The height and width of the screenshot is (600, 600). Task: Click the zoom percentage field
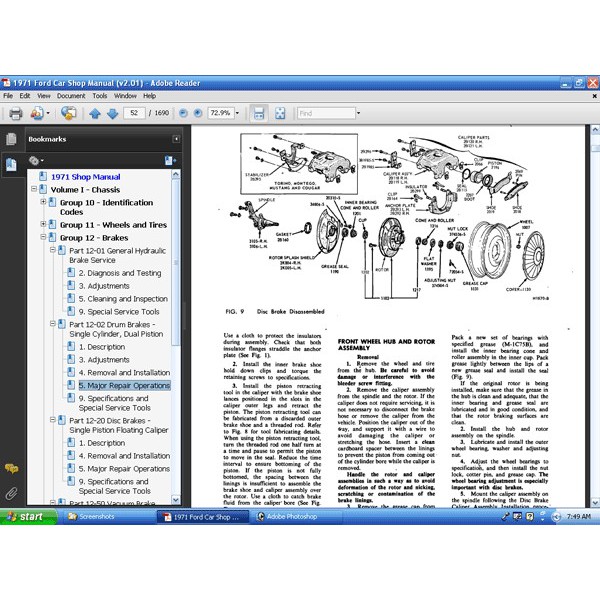(221, 113)
